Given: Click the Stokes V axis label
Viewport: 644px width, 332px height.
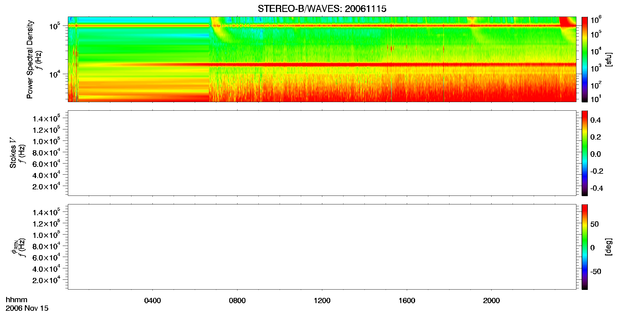Looking at the screenshot, I should coord(13,153).
